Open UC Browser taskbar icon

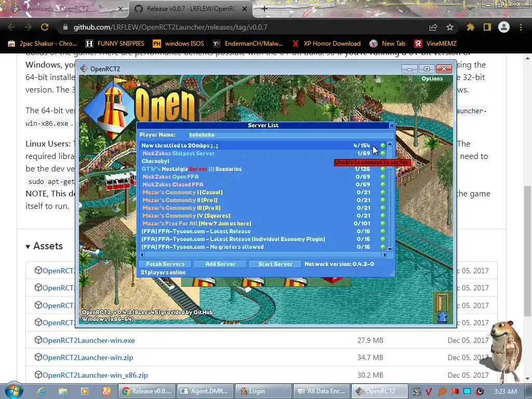coord(106,391)
